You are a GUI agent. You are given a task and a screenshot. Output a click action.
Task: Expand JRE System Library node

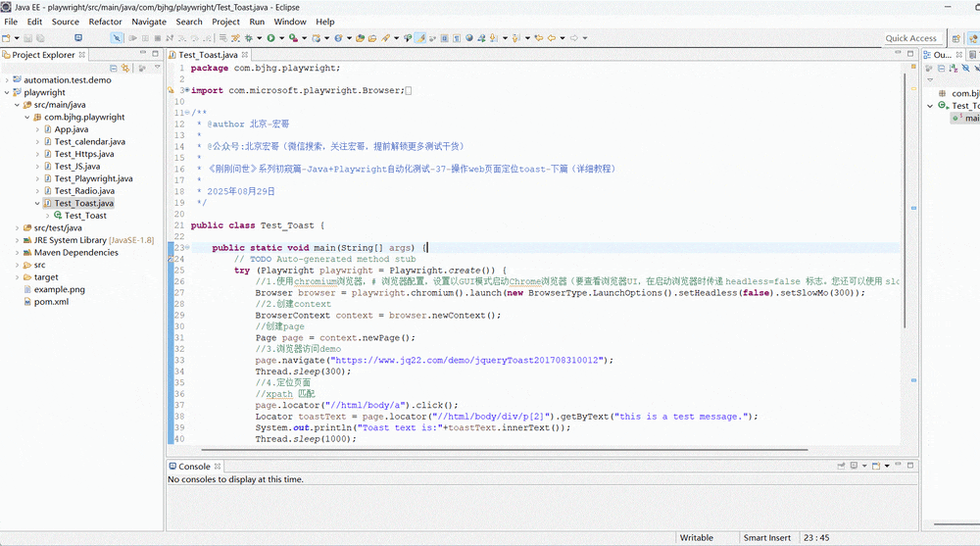17,240
